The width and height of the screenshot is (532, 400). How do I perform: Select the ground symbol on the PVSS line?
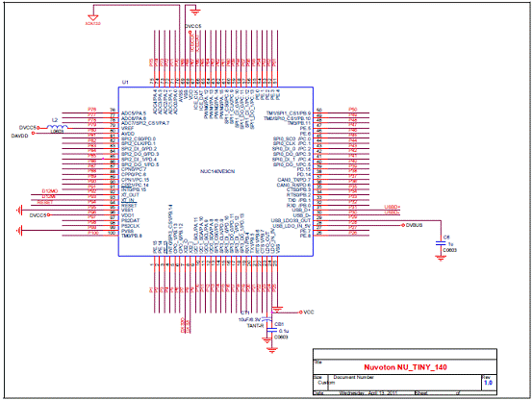[x=19, y=231]
